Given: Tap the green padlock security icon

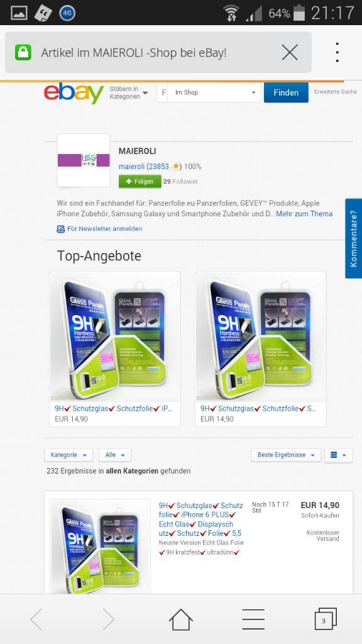Looking at the screenshot, I should point(23,53).
